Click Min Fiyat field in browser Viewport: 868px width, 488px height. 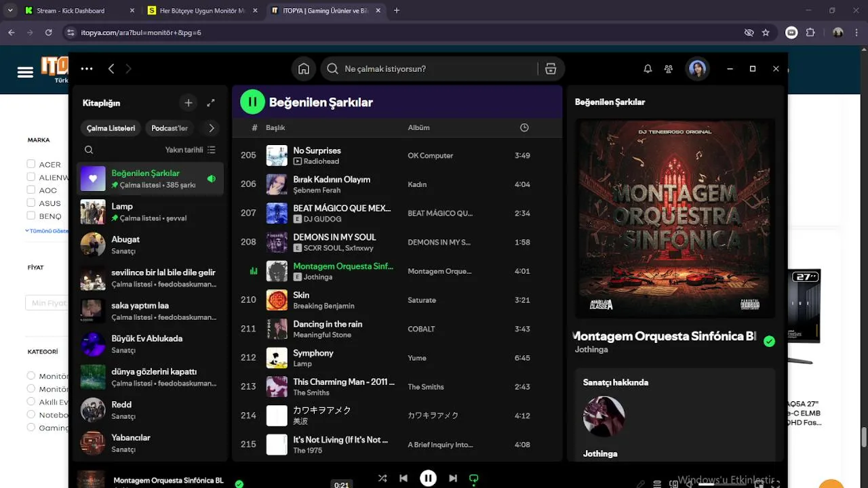tap(47, 303)
